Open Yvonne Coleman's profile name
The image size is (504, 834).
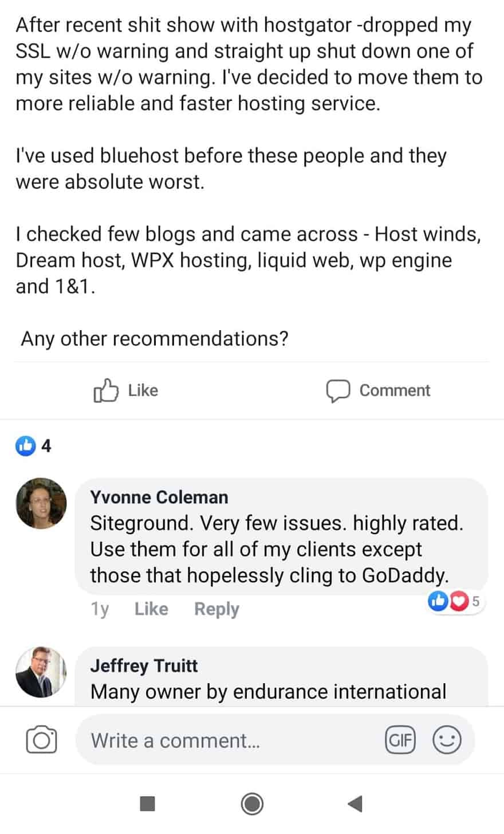pos(159,497)
